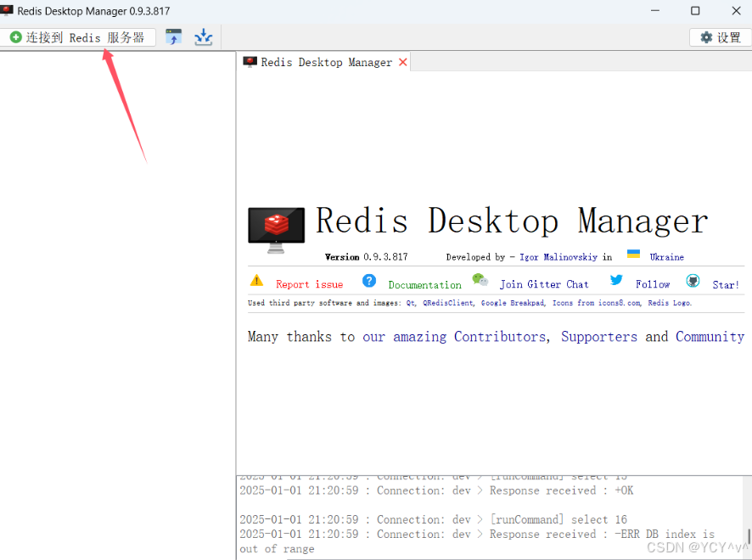The width and height of the screenshot is (752, 560).
Task: Open the Icons from icons8.com link
Action: point(597,303)
